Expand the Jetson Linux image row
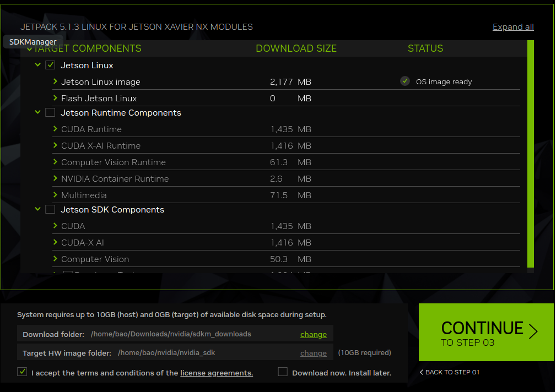The height and width of the screenshot is (392, 556). [x=55, y=81]
